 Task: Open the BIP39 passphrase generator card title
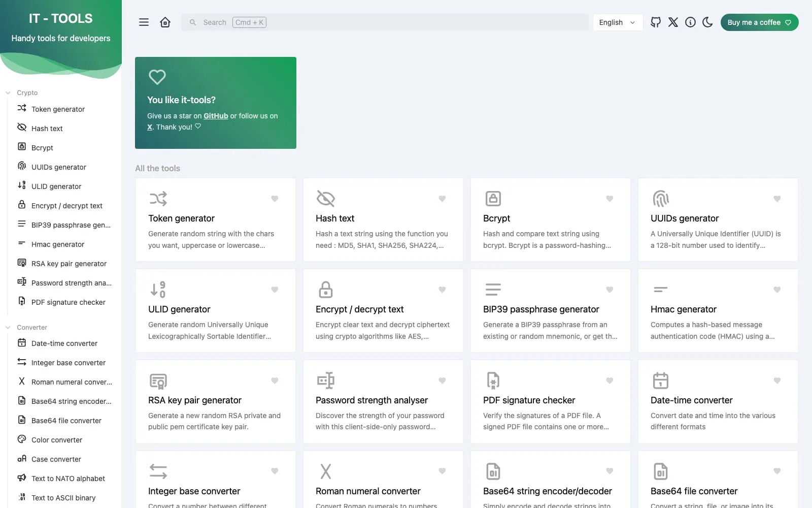coord(541,309)
